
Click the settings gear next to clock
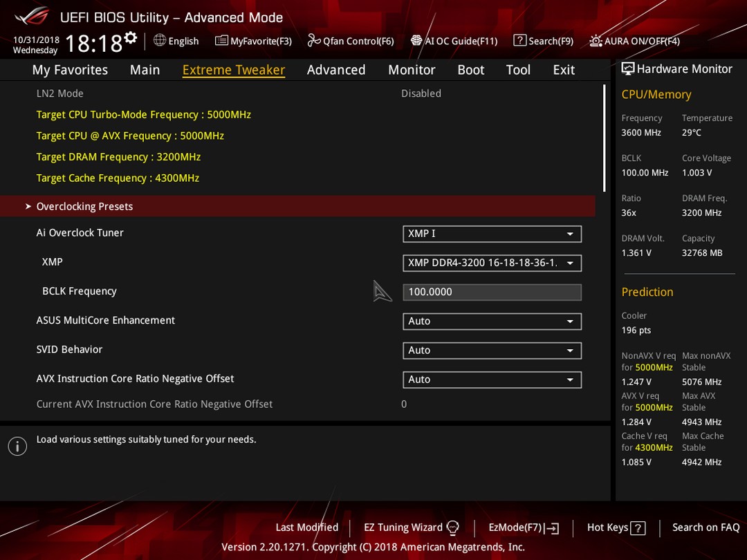(131, 37)
